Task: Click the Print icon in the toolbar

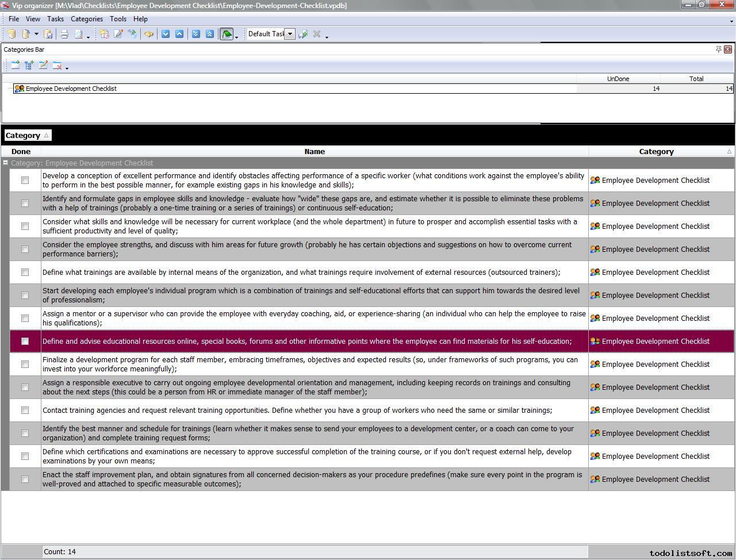Action: coord(64,34)
